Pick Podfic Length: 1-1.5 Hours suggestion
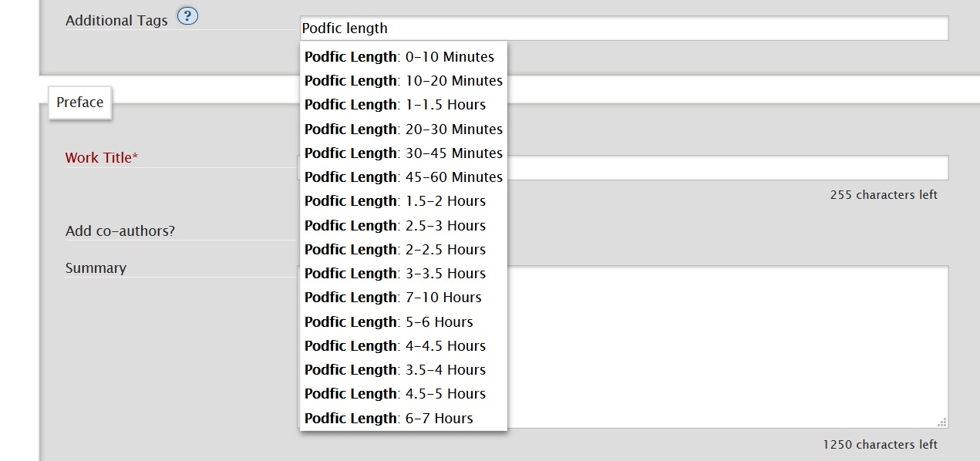This screenshot has height=461, width=980. [396, 105]
